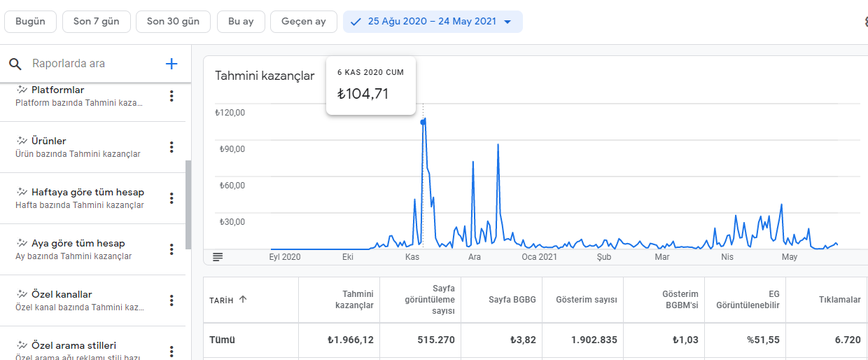The image size is (868, 360).
Task: Open more options for Özel arama stilleri
Action: pyautogui.click(x=171, y=352)
